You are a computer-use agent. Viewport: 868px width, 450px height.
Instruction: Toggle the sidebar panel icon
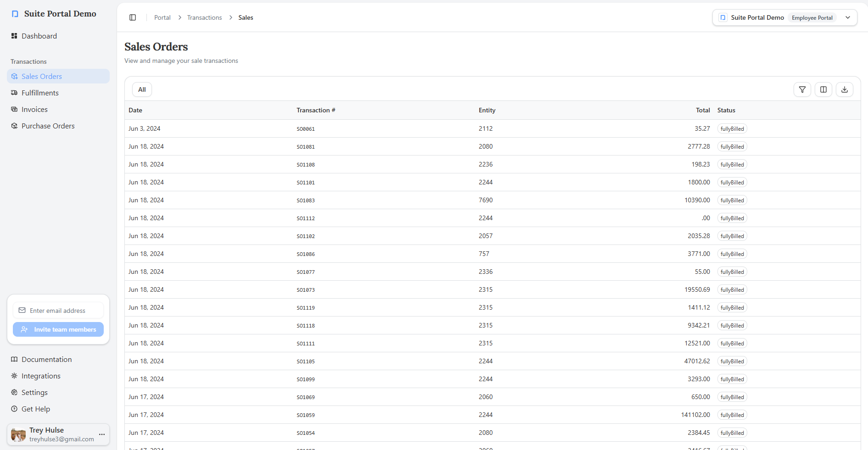coord(133,17)
